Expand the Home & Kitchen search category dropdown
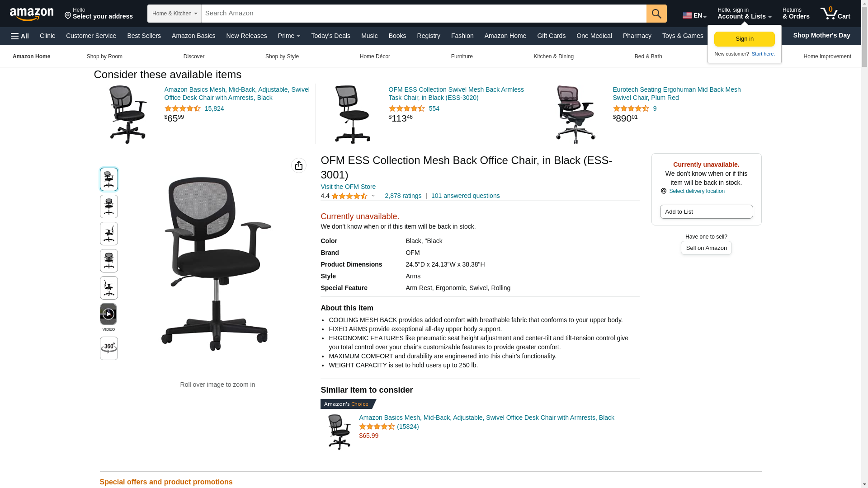Viewport: 868px width, 488px height. click(175, 14)
